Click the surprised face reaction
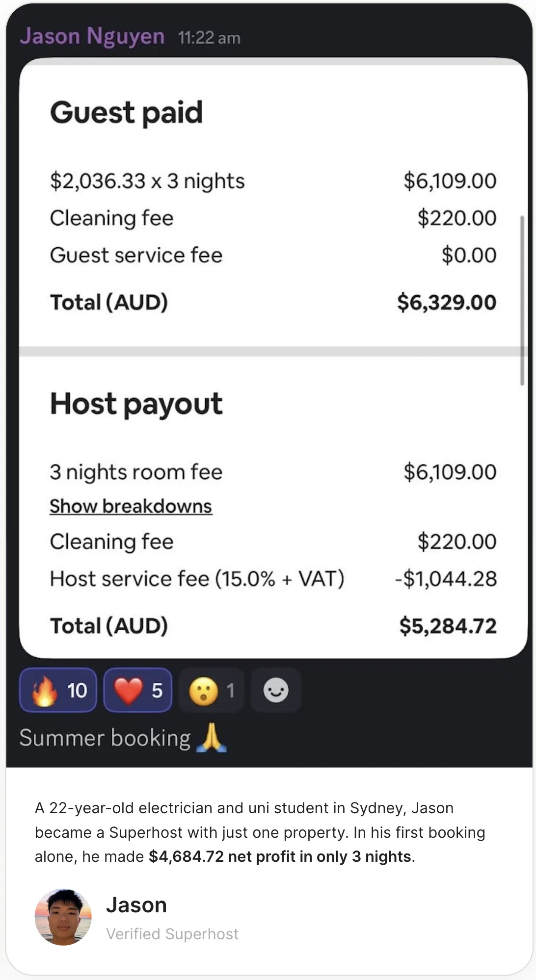Viewport: 536px width, 980px height. (211, 690)
